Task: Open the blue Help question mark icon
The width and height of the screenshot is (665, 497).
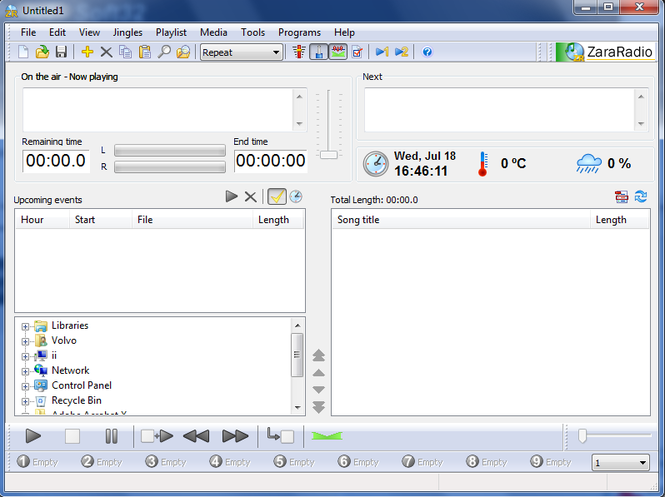Action: 427,52
